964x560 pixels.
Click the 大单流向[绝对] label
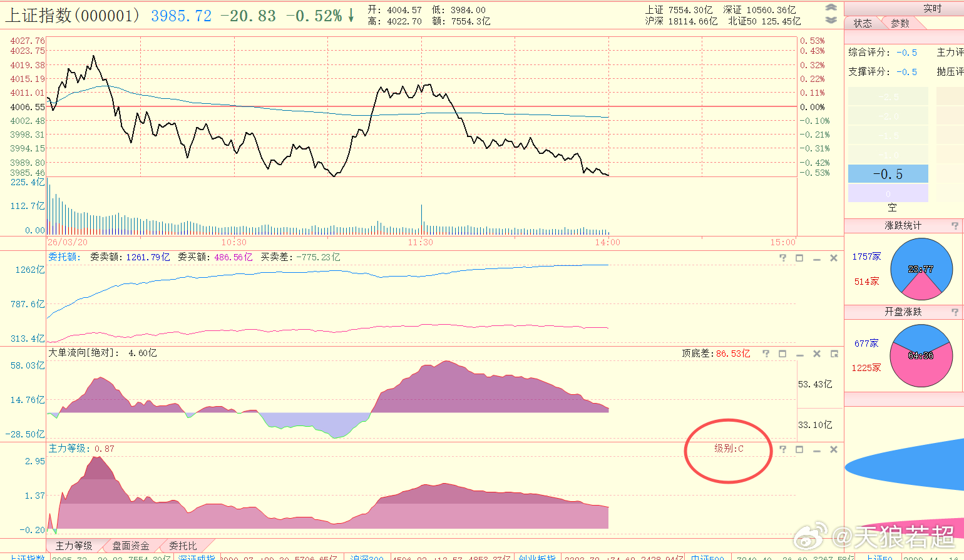coord(84,353)
